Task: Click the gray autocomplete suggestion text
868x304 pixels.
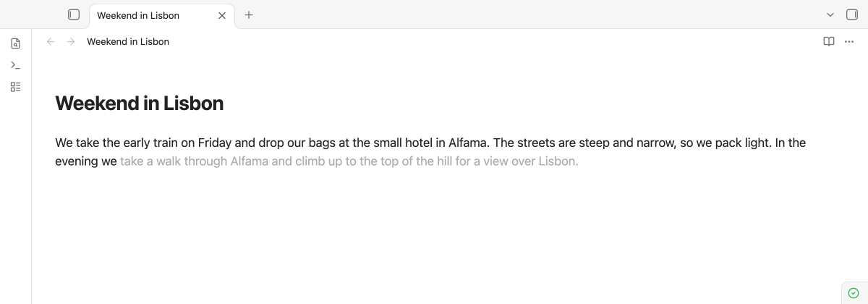Action: (349, 161)
